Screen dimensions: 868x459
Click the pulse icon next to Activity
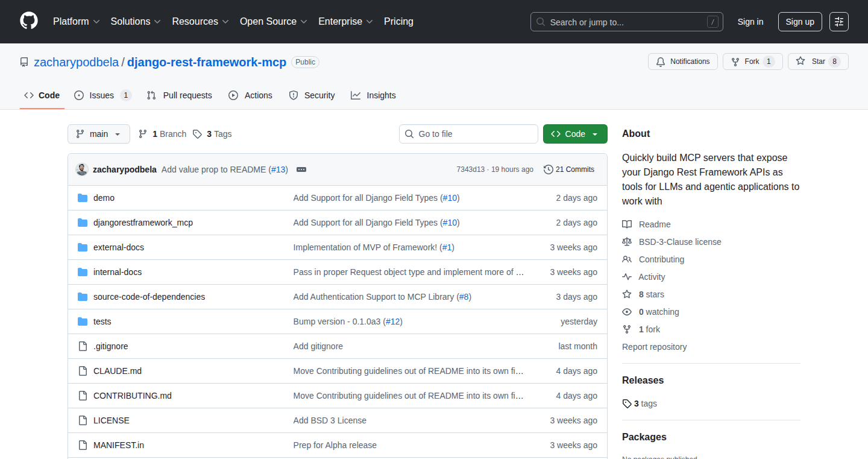(627, 277)
